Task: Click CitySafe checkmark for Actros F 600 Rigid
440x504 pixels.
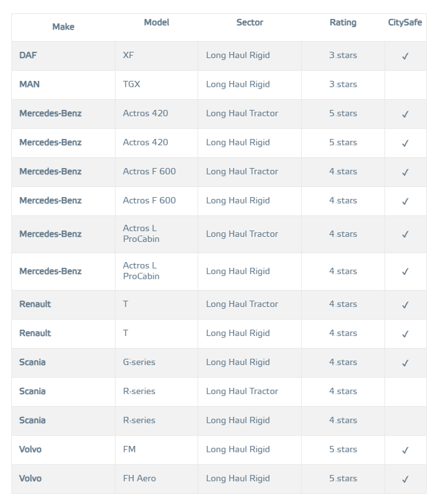Action: tap(405, 201)
